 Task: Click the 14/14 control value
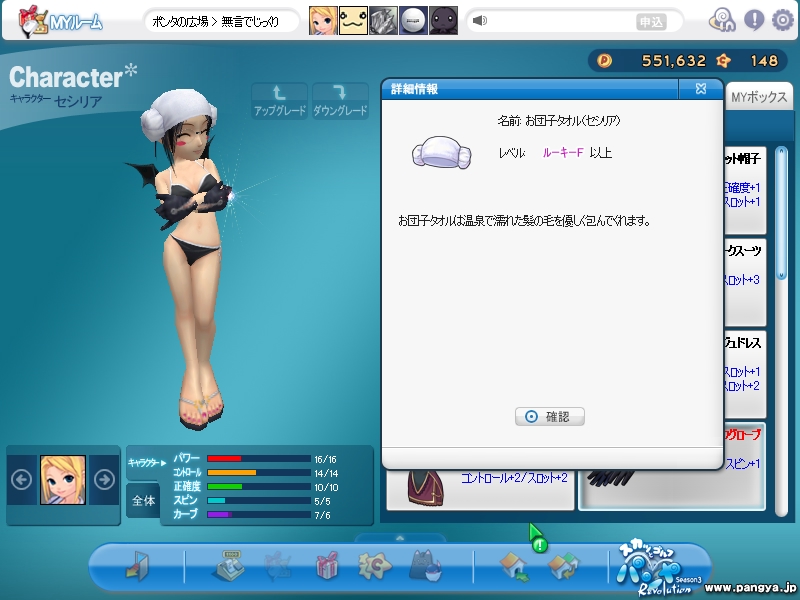tap(326, 473)
